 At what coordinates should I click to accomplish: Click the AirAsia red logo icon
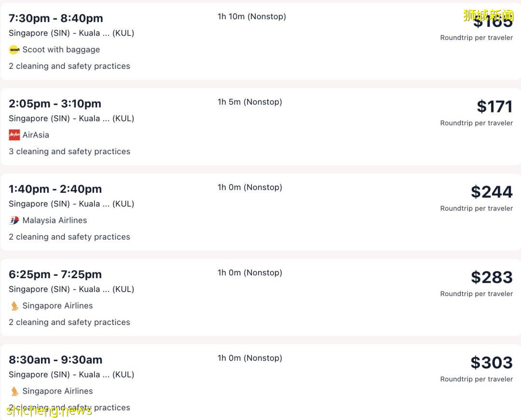click(14, 135)
